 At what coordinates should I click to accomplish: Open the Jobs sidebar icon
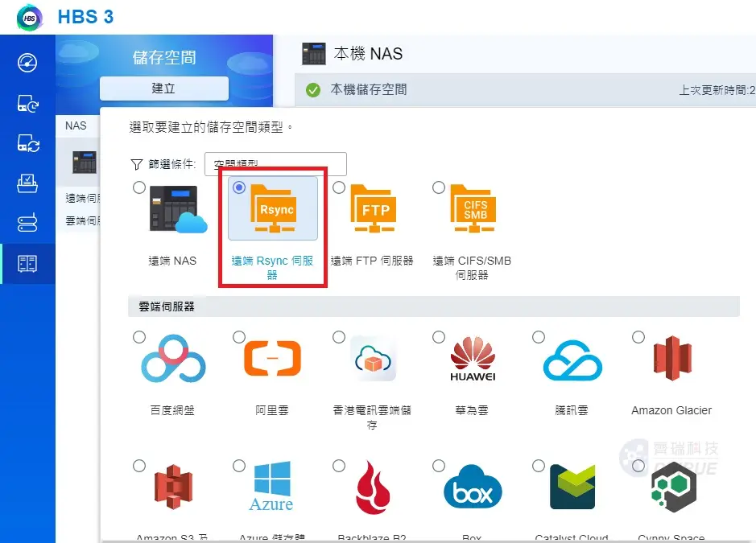pyautogui.click(x=27, y=183)
